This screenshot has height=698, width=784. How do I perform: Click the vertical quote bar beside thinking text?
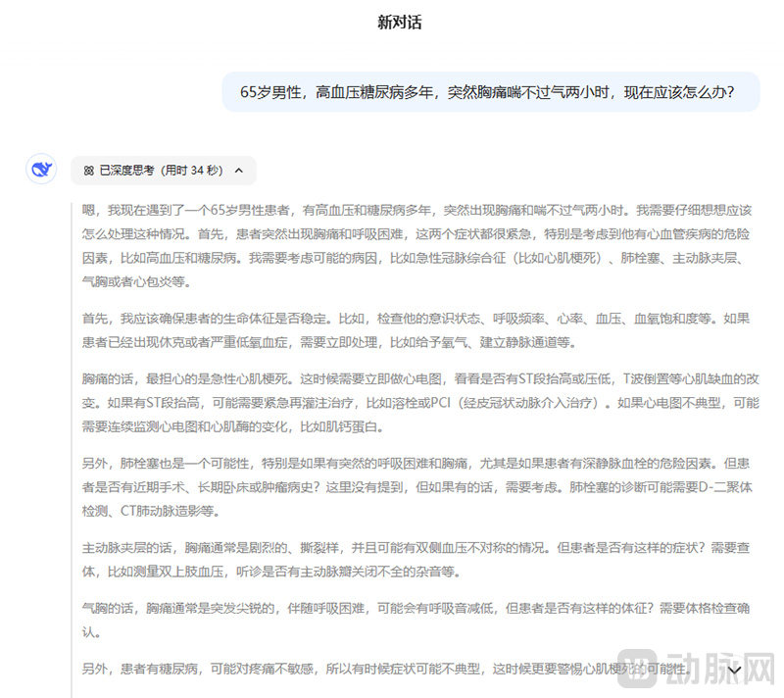coord(72,450)
